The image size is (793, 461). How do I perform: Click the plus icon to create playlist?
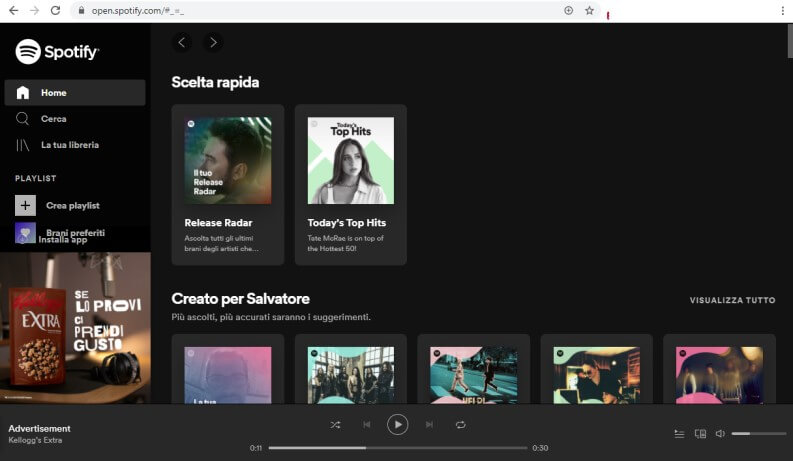[25, 206]
